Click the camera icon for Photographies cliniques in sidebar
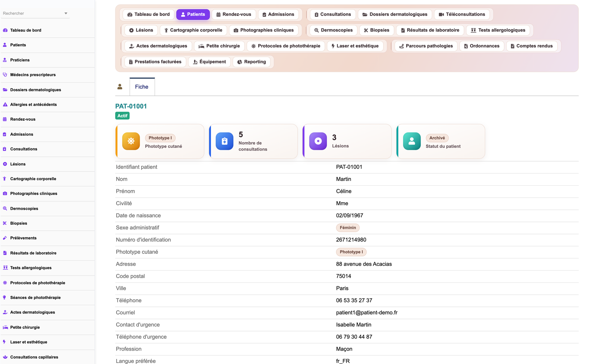This screenshot has height=364, width=589. (x=5, y=193)
